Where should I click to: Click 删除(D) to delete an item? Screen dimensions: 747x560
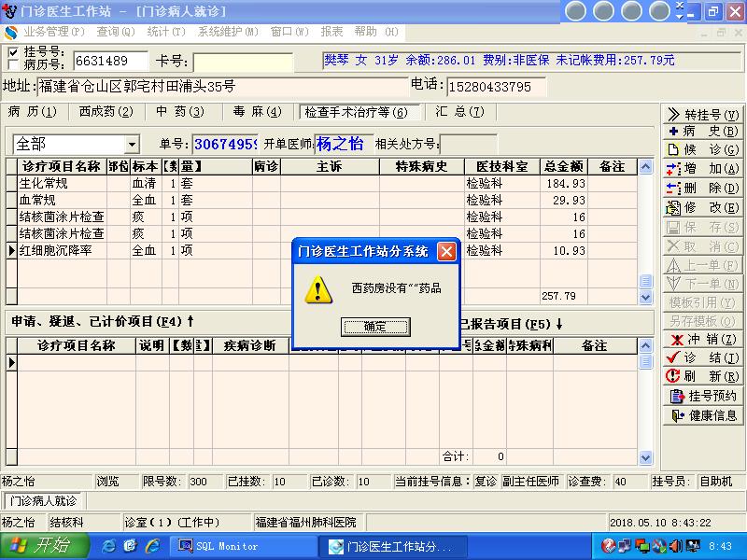703,189
